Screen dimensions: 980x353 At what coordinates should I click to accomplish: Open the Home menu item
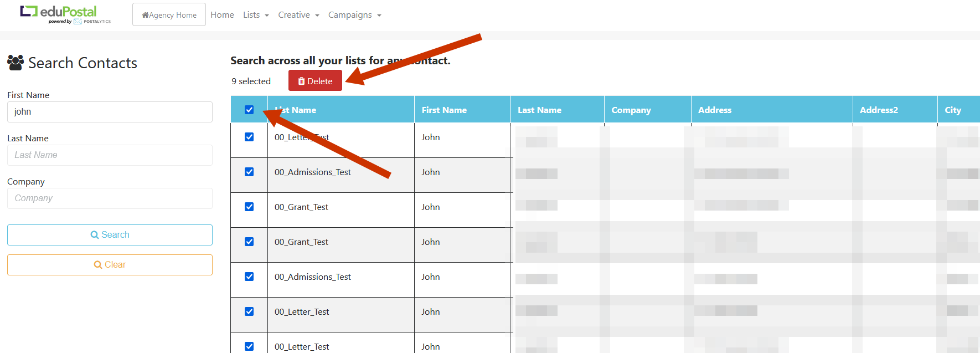tap(222, 15)
